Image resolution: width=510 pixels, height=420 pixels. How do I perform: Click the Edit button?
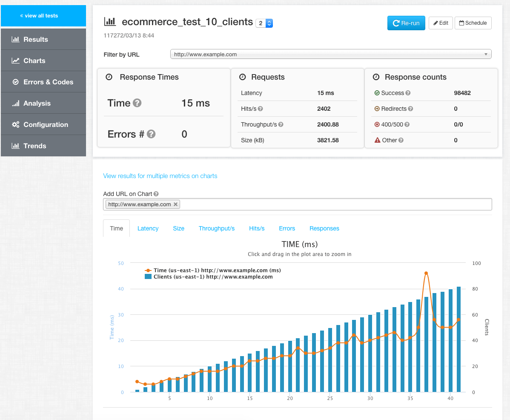click(x=441, y=23)
